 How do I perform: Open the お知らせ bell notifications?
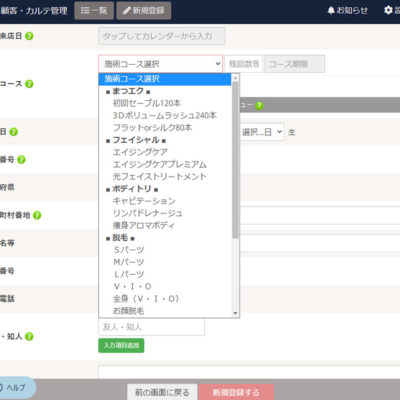coord(348,11)
